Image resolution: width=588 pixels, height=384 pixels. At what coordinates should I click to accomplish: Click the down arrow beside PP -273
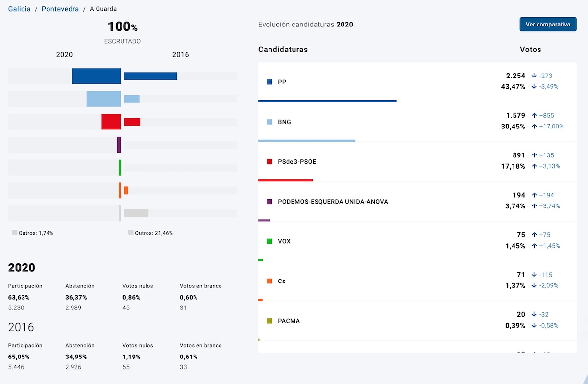pyautogui.click(x=534, y=76)
